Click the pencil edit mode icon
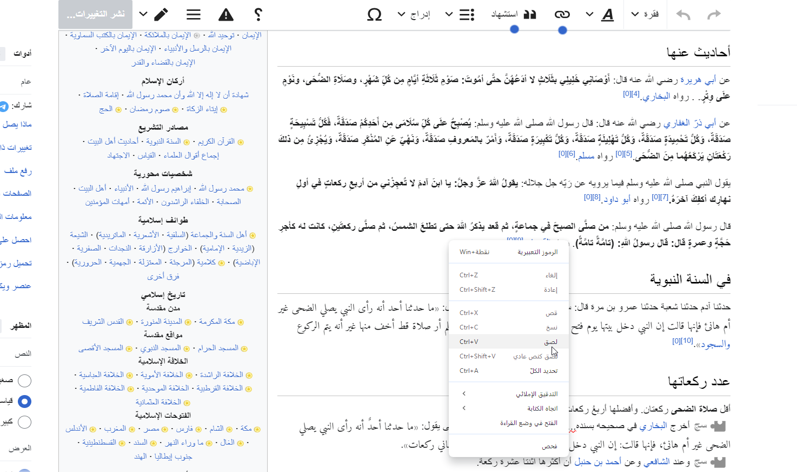797x472 pixels. [161, 15]
